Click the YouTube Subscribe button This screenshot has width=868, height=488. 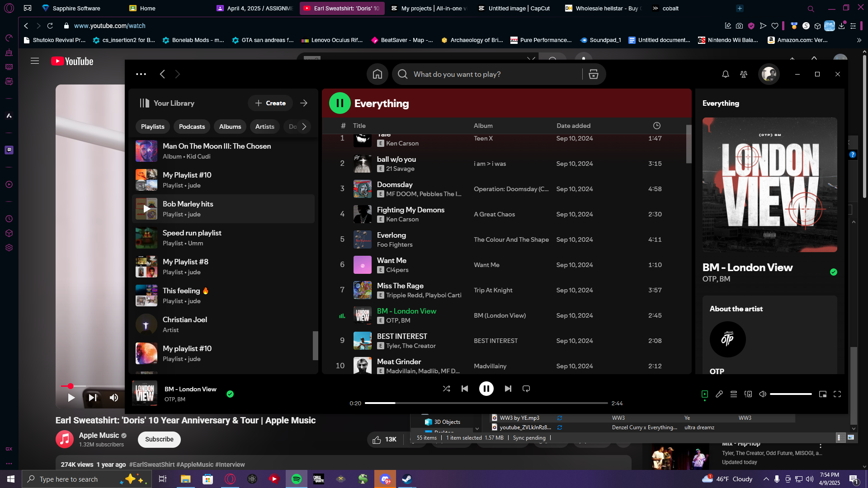[x=159, y=439]
